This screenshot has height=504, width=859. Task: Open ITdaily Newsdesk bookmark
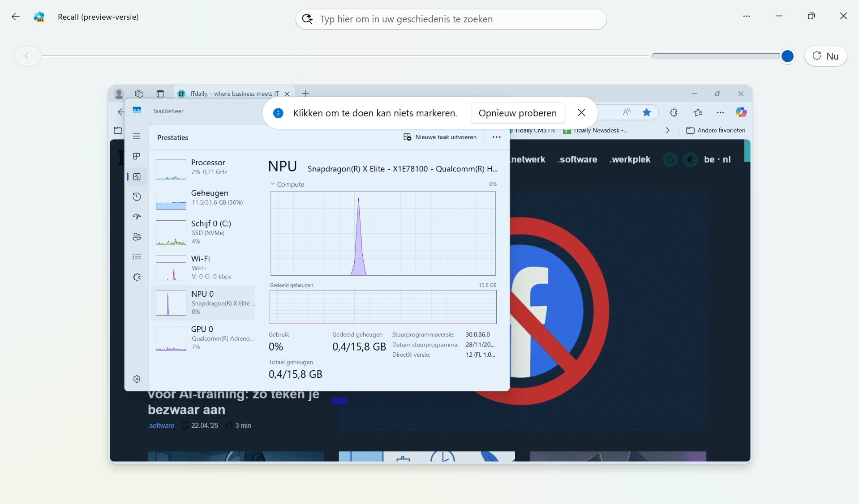click(x=596, y=130)
